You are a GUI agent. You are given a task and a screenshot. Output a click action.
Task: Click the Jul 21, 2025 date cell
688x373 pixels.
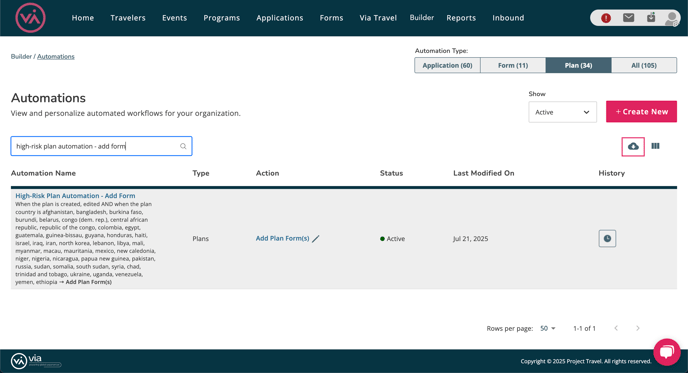(x=470, y=239)
